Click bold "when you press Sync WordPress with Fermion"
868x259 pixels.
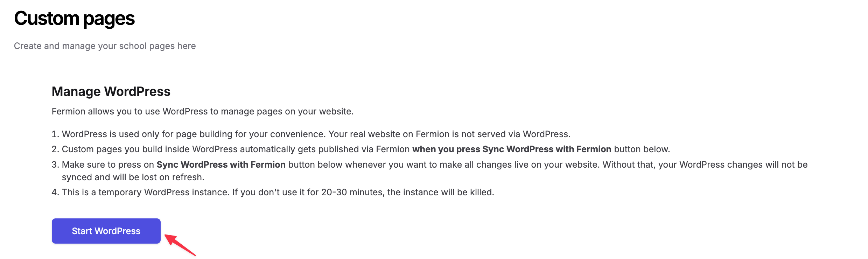(512, 149)
